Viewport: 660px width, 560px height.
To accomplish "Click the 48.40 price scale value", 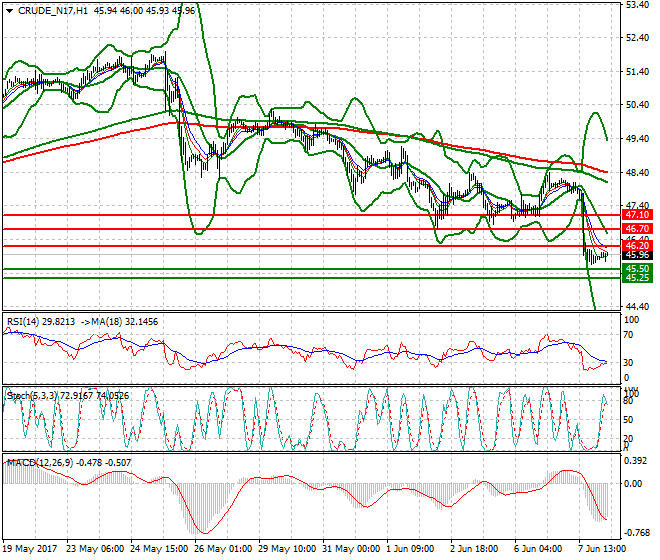I will click(637, 172).
